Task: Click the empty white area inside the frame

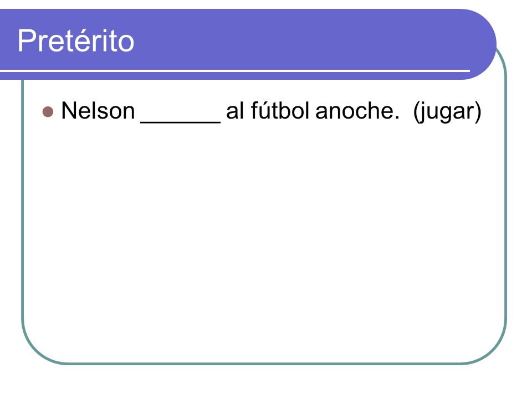Action: click(265, 238)
